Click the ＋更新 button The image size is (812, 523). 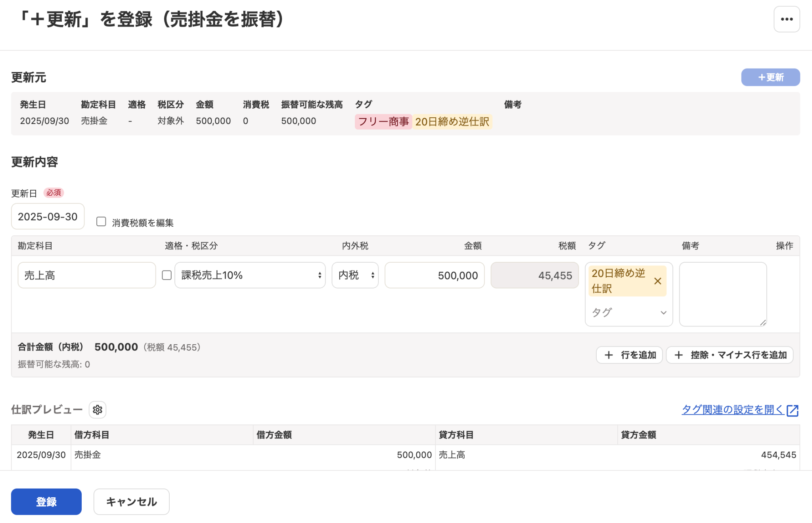pyautogui.click(x=770, y=77)
